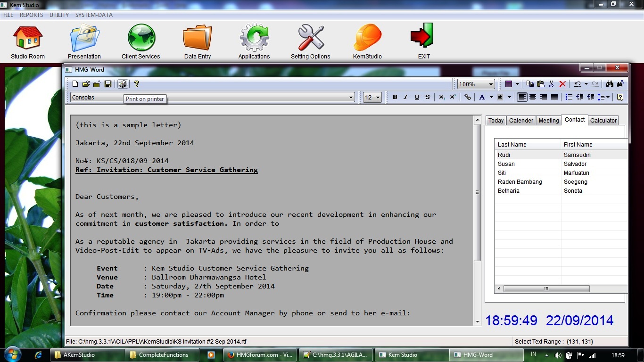Open the font color dropdown arrow
This screenshot has width=644, height=362.
pos(491,97)
